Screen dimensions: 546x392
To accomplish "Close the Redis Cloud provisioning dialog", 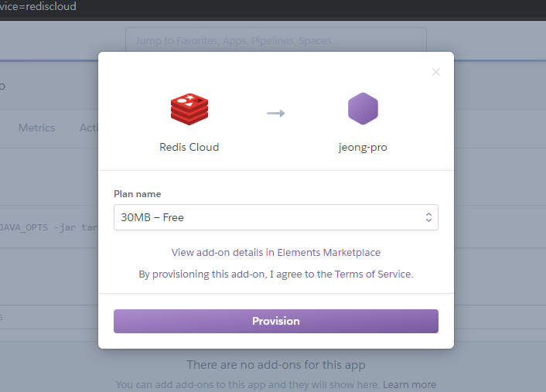I will [436, 72].
